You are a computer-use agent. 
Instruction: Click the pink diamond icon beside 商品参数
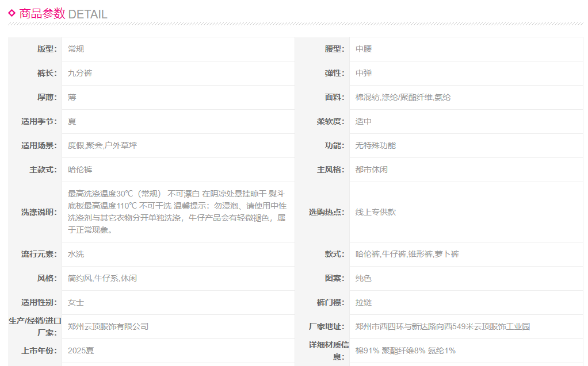(x=12, y=13)
